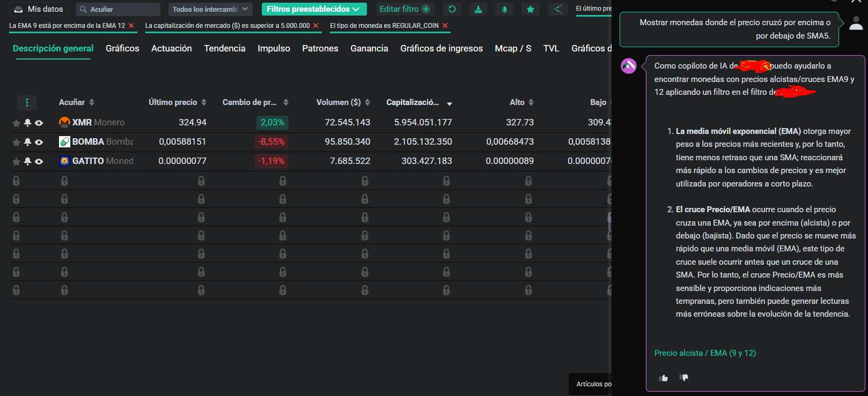Screen dimensions: 868x396
Task: Open the Precio alcista / EMA (9 y 12) link
Action: click(705, 353)
